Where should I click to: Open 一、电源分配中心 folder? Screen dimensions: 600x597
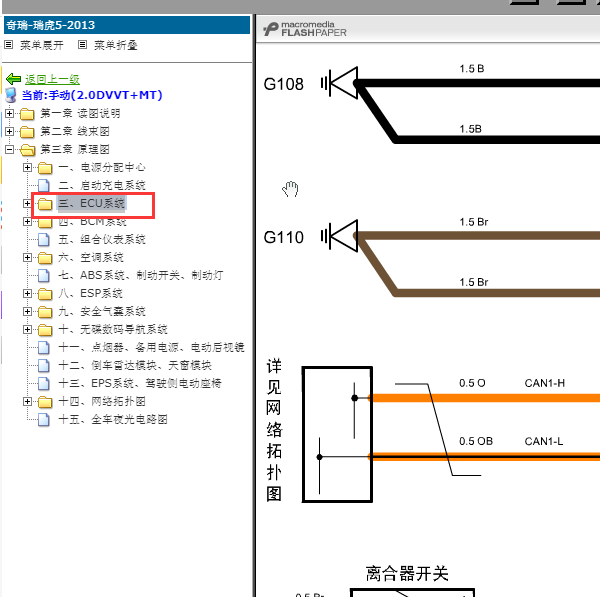coord(102,167)
